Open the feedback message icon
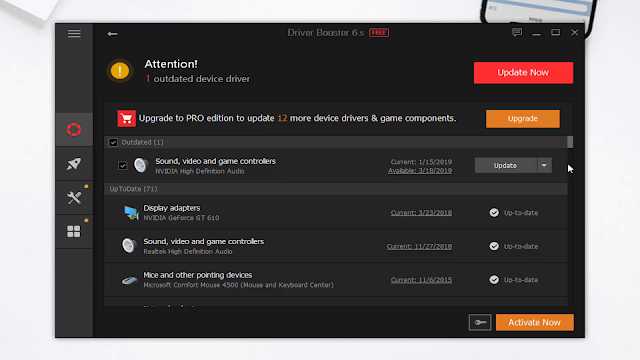 tap(517, 32)
